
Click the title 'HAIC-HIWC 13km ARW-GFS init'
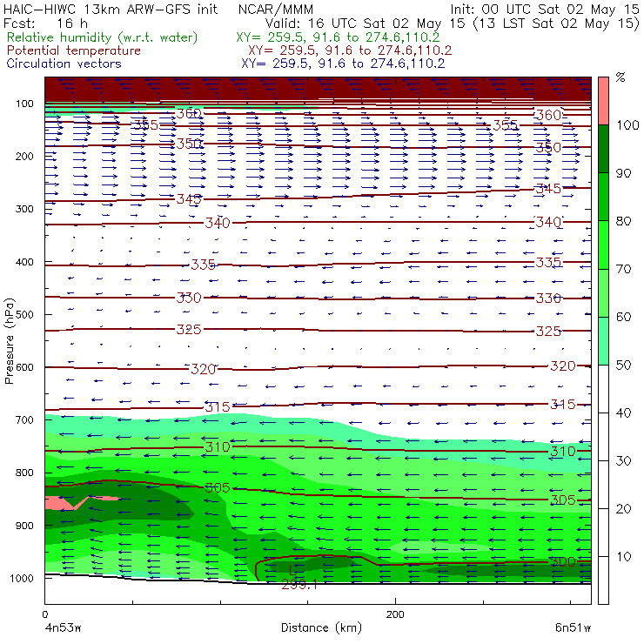111,9
